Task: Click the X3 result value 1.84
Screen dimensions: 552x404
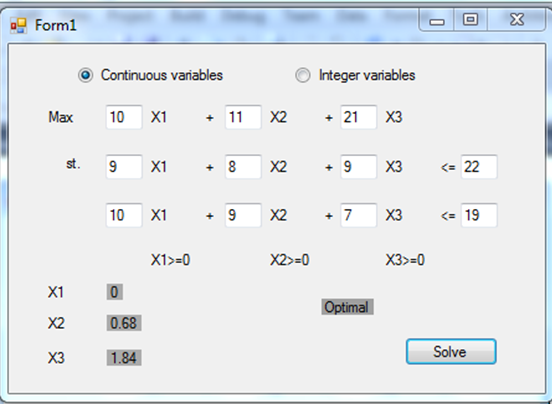Action: 124,358
